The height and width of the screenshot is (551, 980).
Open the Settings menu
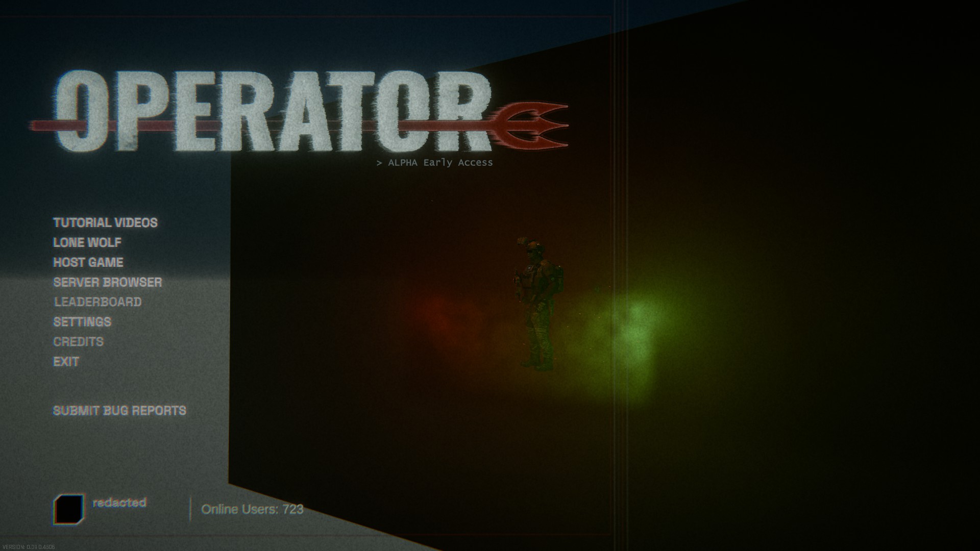(82, 322)
